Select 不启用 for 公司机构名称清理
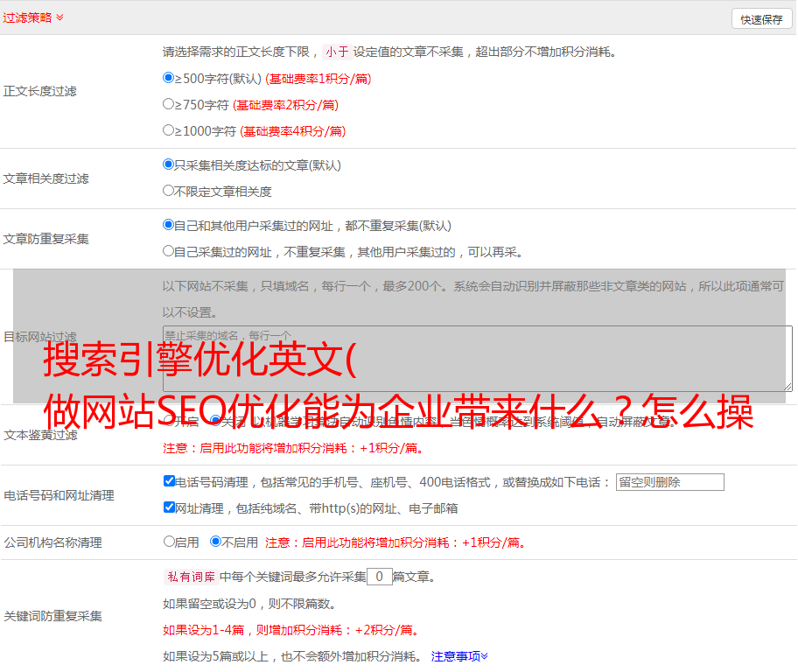798x672 pixels. coord(215,542)
